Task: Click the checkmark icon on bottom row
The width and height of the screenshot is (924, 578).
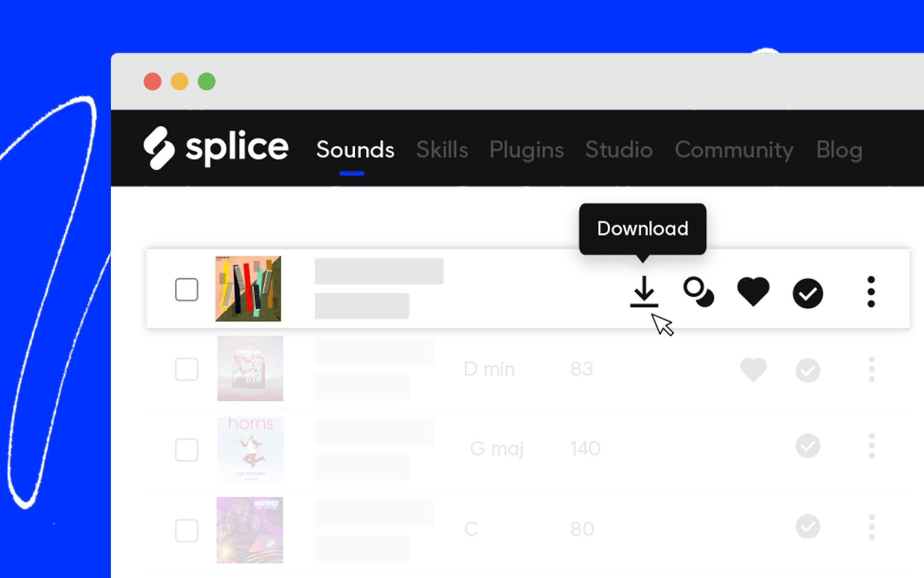Action: tap(808, 528)
